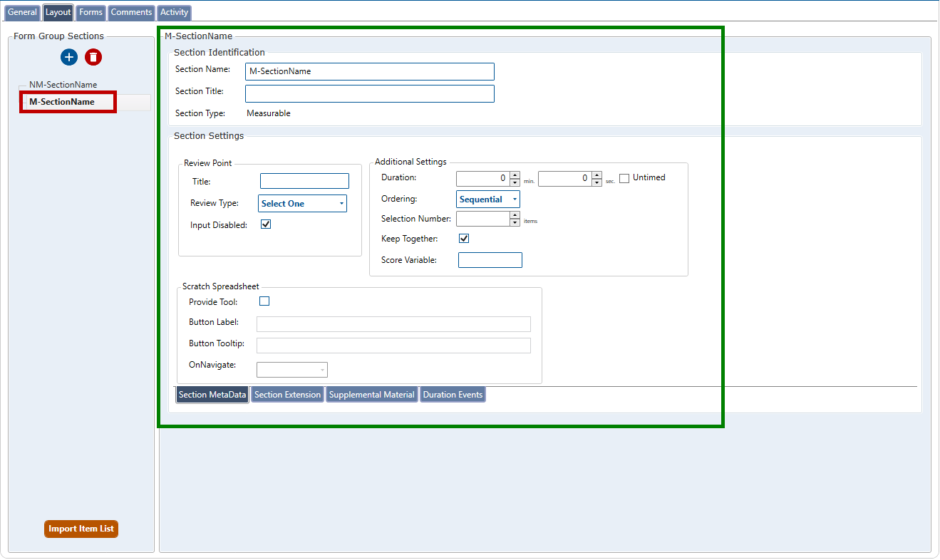Toggle the Keep Together checkbox
The height and width of the screenshot is (560, 940).
[x=464, y=239]
